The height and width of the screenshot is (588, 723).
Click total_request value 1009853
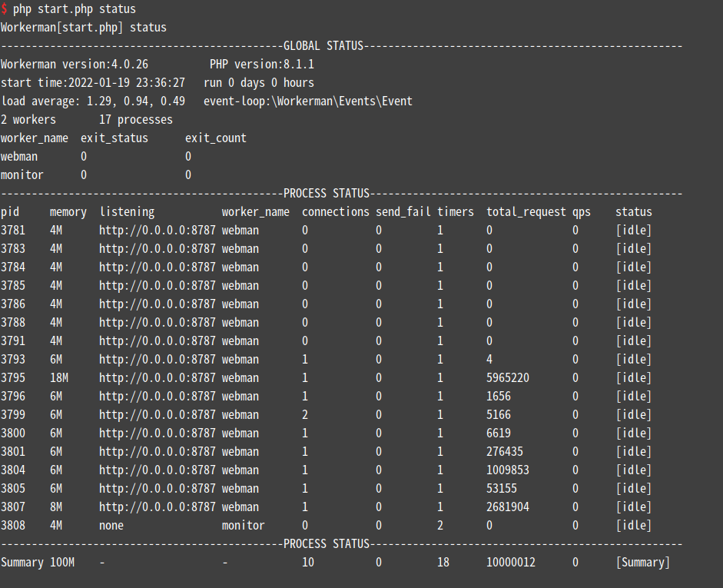508,470
